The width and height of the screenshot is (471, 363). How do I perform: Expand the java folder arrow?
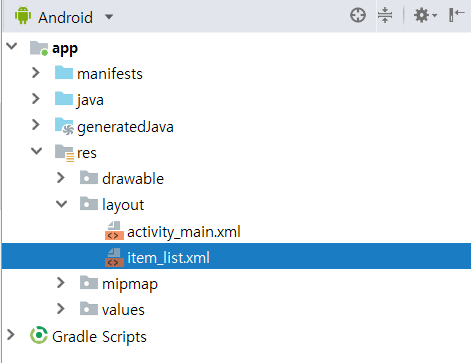pyautogui.click(x=36, y=99)
